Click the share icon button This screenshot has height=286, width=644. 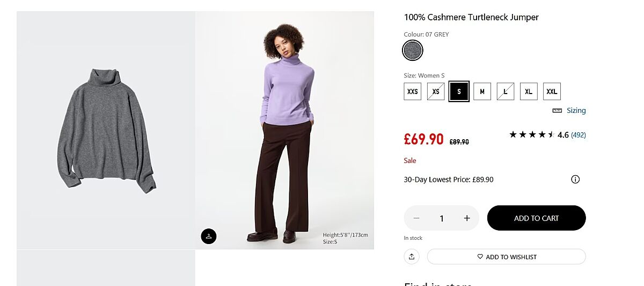(x=412, y=257)
